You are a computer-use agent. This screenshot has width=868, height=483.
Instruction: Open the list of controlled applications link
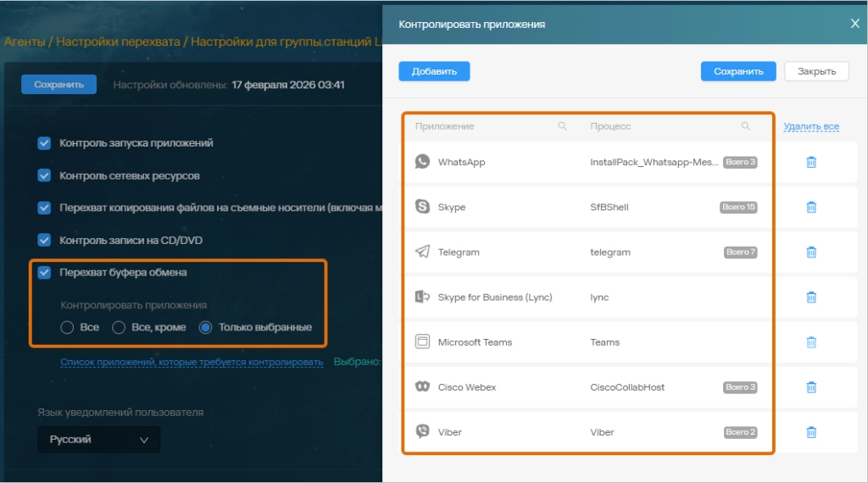192,363
